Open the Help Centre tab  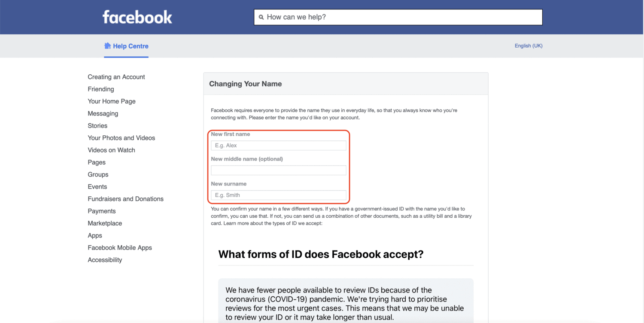[x=131, y=46]
